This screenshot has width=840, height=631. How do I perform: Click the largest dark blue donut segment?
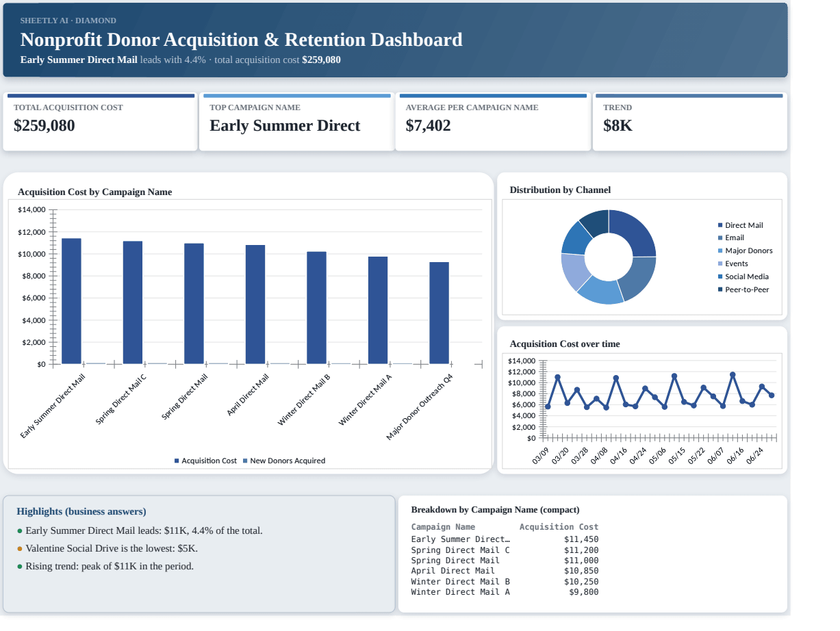point(636,230)
